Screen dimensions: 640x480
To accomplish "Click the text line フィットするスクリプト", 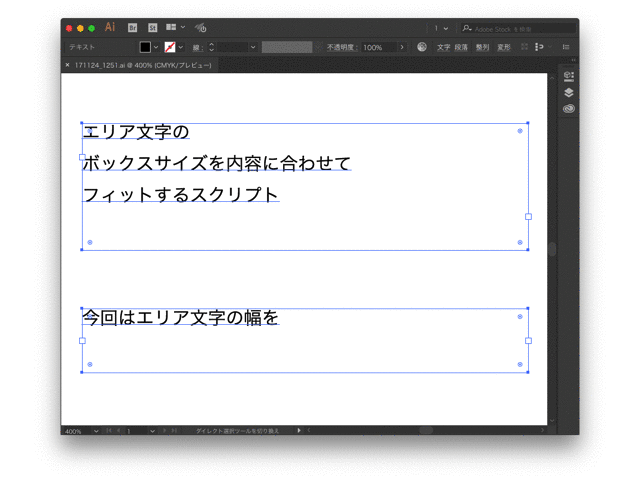I will (181, 194).
